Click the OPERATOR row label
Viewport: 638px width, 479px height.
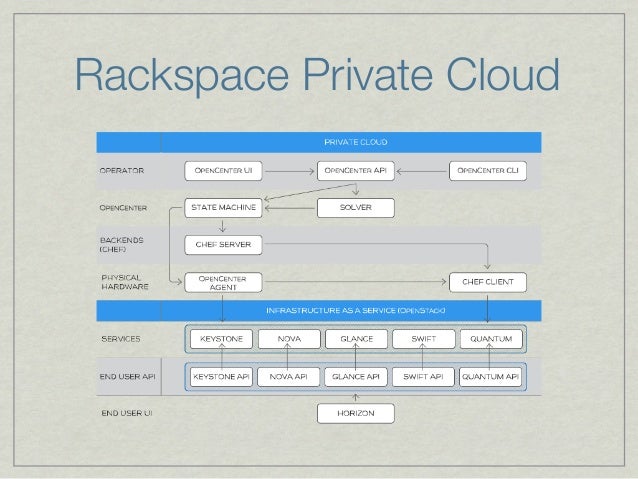[x=122, y=171]
